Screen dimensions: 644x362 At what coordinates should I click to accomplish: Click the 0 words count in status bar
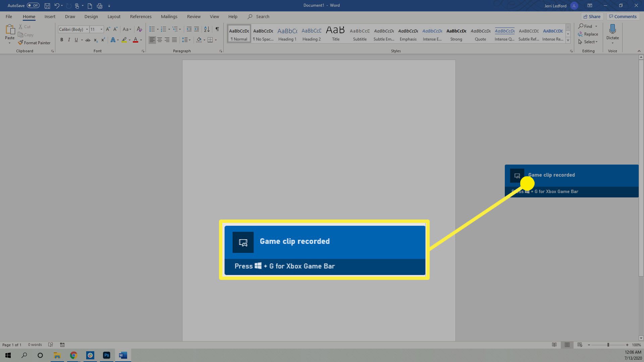click(35, 345)
